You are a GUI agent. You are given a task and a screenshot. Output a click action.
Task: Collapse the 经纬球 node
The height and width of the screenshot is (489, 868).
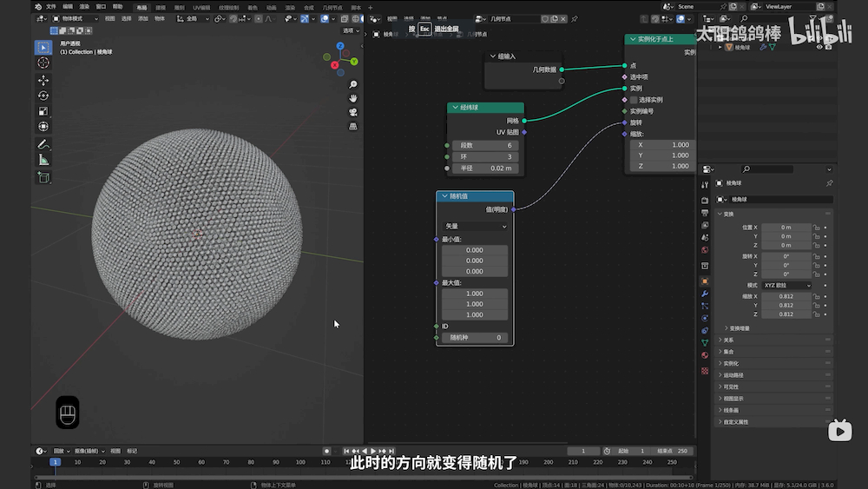(455, 108)
